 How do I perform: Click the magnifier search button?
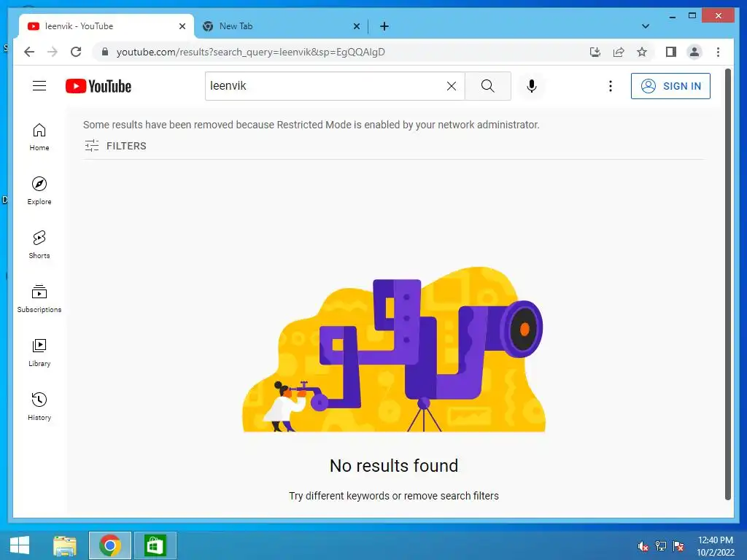488,86
